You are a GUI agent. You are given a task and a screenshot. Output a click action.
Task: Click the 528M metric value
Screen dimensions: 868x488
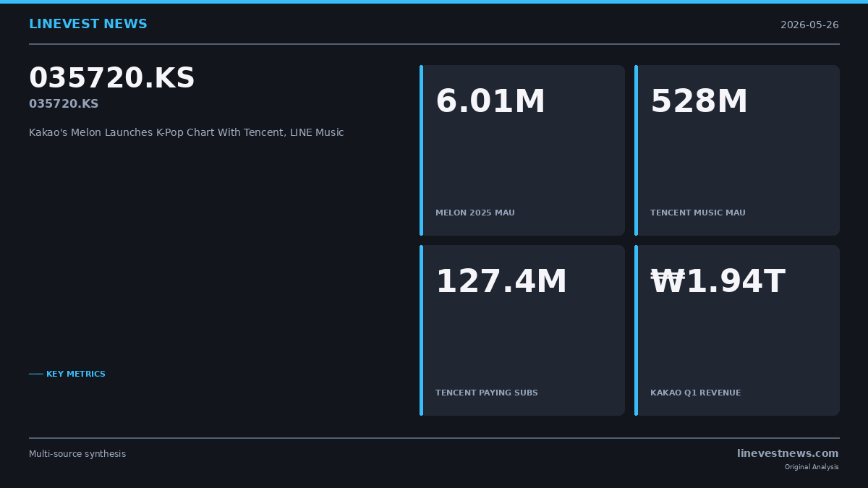coord(699,102)
